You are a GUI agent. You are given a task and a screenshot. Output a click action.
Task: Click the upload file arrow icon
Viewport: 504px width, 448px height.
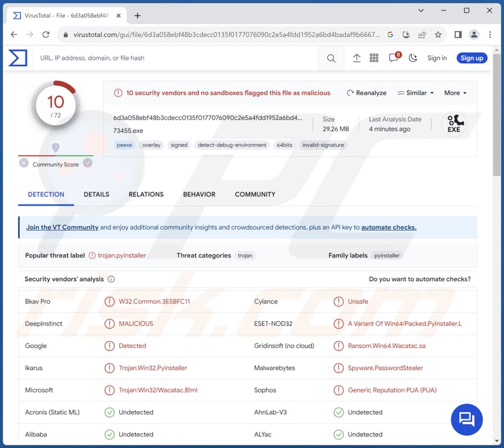[x=357, y=58]
